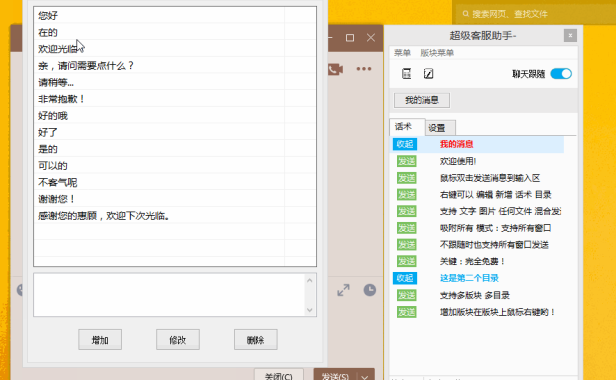The height and width of the screenshot is (380, 616).
Task: Select the 在的 row in list
Action: click(x=175, y=32)
